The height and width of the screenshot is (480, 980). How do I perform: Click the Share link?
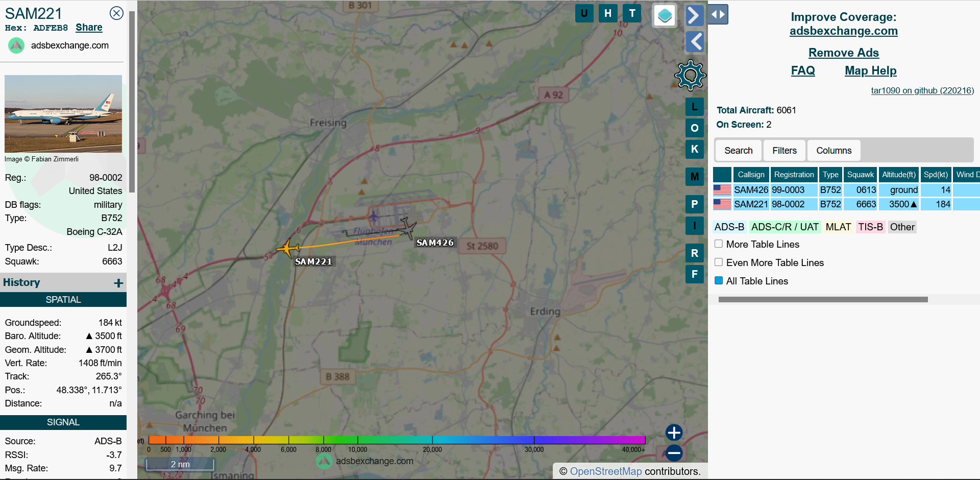pyautogui.click(x=89, y=28)
